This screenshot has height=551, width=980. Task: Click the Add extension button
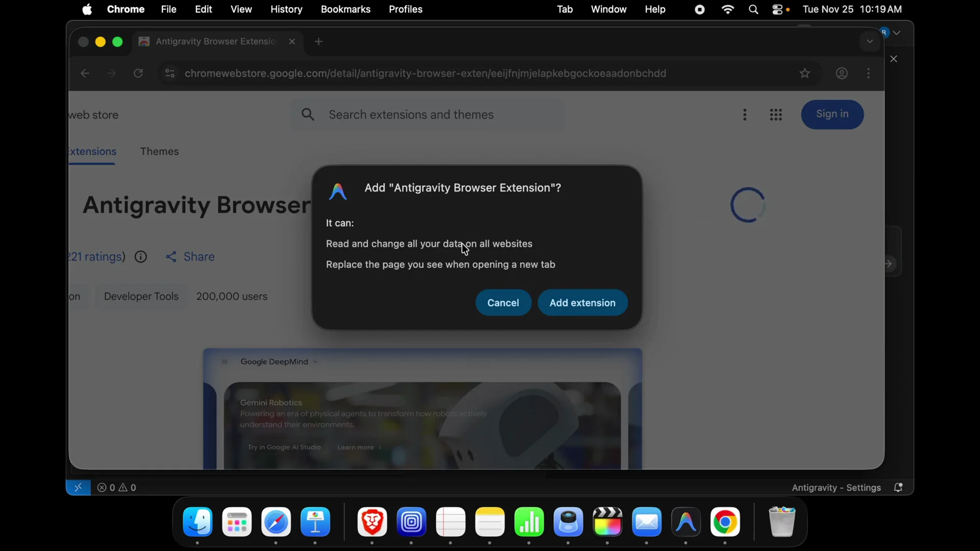click(x=582, y=303)
